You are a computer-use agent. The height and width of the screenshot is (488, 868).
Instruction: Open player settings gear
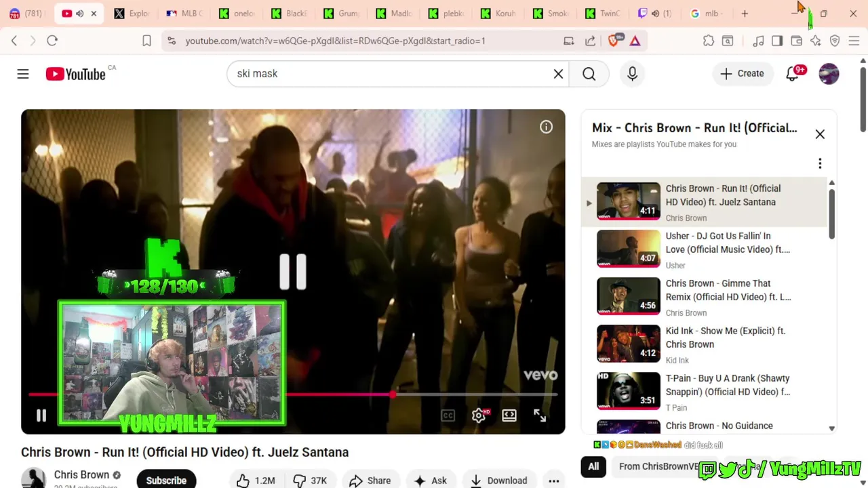pyautogui.click(x=479, y=415)
